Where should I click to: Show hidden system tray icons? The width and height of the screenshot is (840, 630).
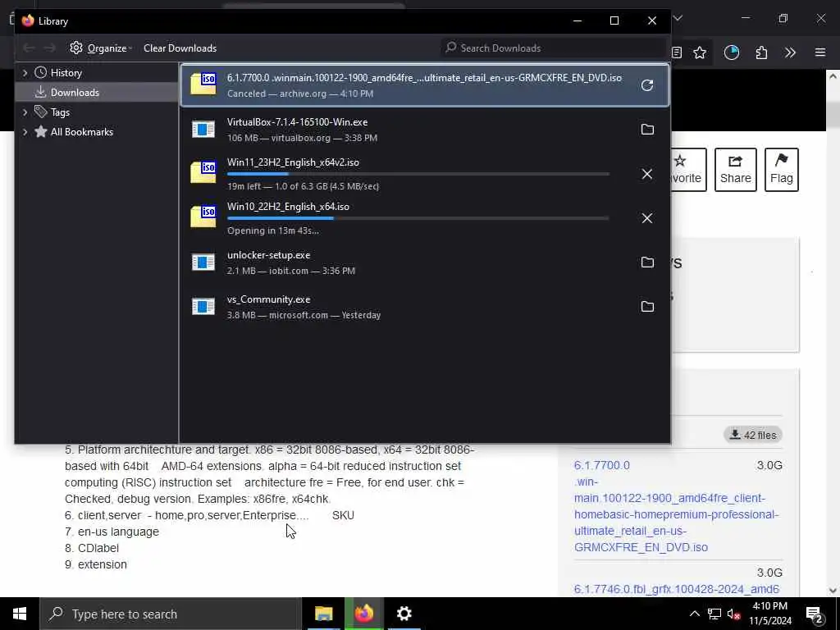694,614
